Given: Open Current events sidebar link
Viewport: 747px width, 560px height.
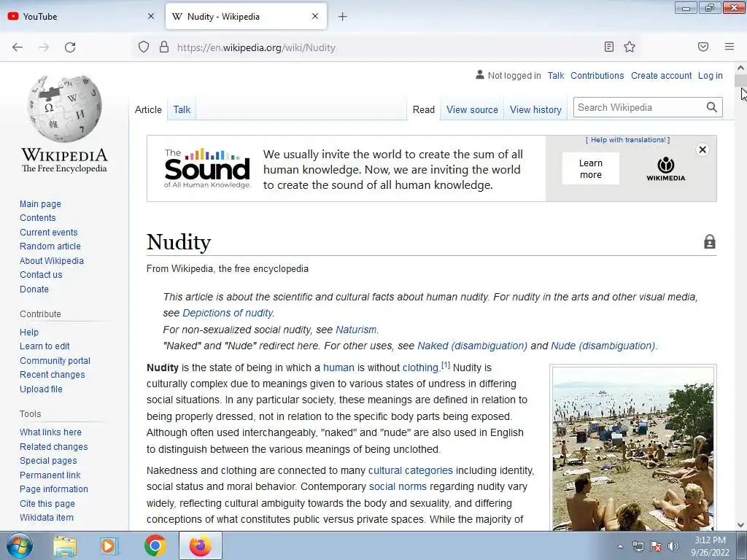Looking at the screenshot, I should (49, 233).
